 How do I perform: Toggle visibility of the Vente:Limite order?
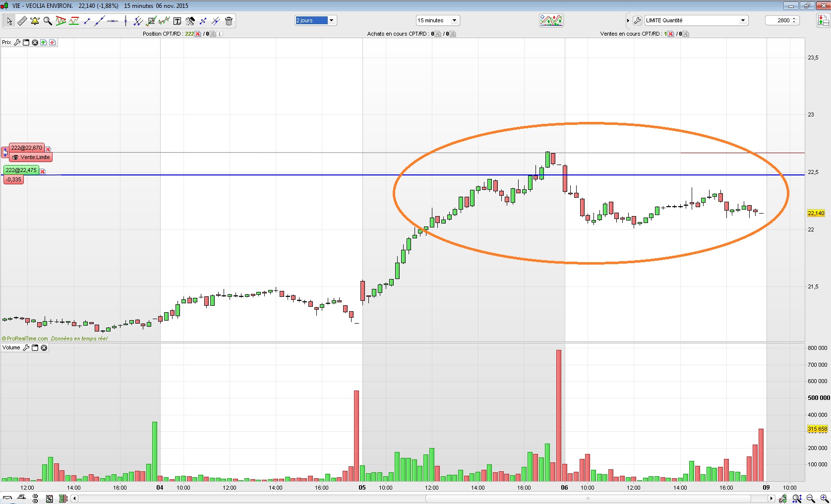[15, 158]
